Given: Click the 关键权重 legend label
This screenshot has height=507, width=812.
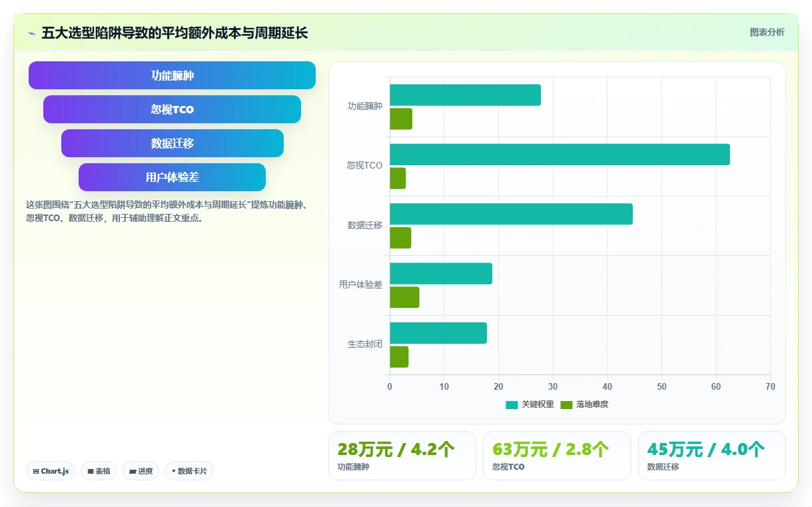Looking at the screenshot, I should click(538, 404).
